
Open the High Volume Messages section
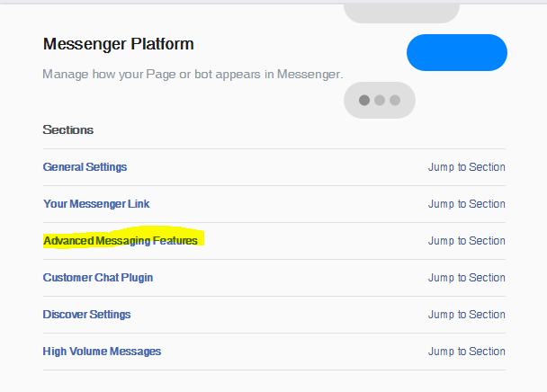[x=102, y=352]
